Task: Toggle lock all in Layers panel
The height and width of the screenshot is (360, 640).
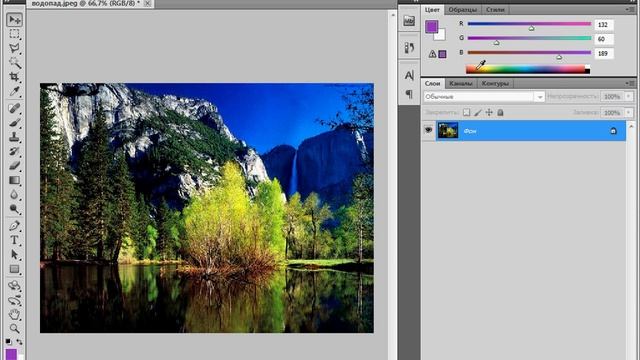Action: click(x=500, y=112)
